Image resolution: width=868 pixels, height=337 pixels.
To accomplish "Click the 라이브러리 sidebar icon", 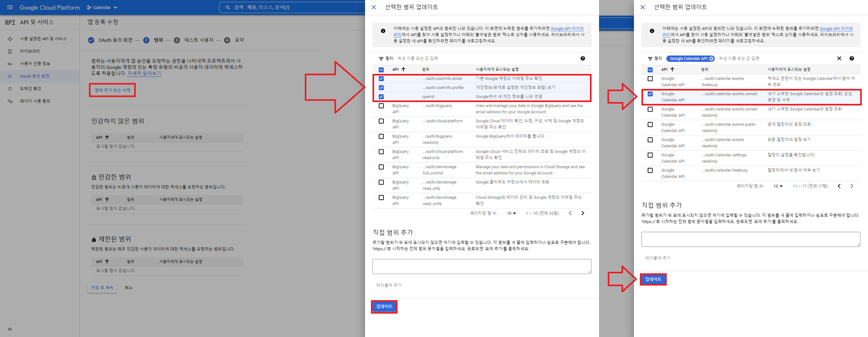I will 10,51.
